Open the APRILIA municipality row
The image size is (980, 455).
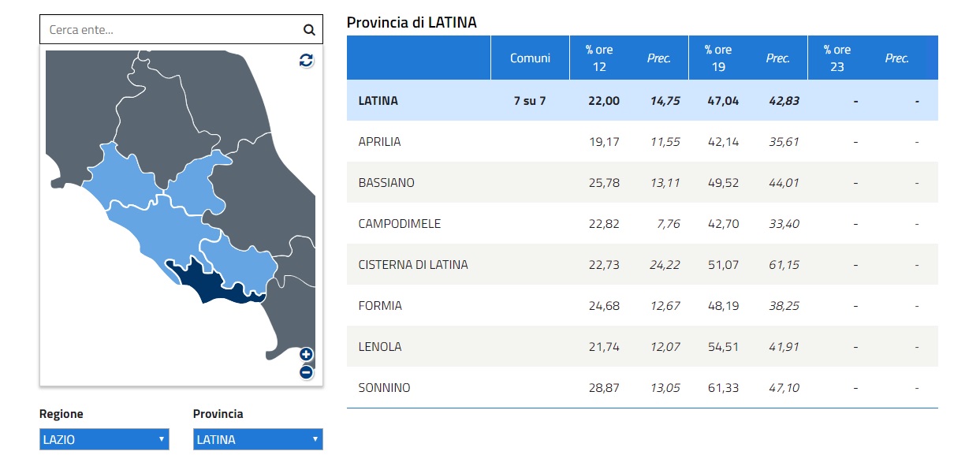[x=379, y=142]
